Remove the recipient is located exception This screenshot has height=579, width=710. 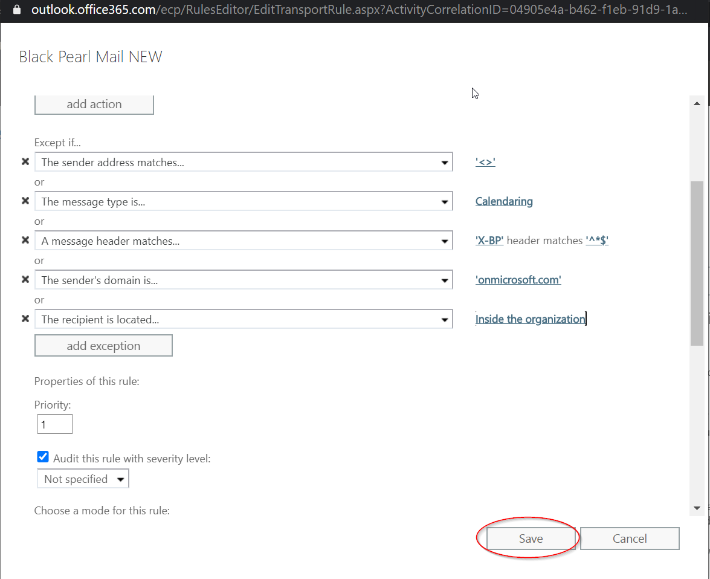(25, 319)
